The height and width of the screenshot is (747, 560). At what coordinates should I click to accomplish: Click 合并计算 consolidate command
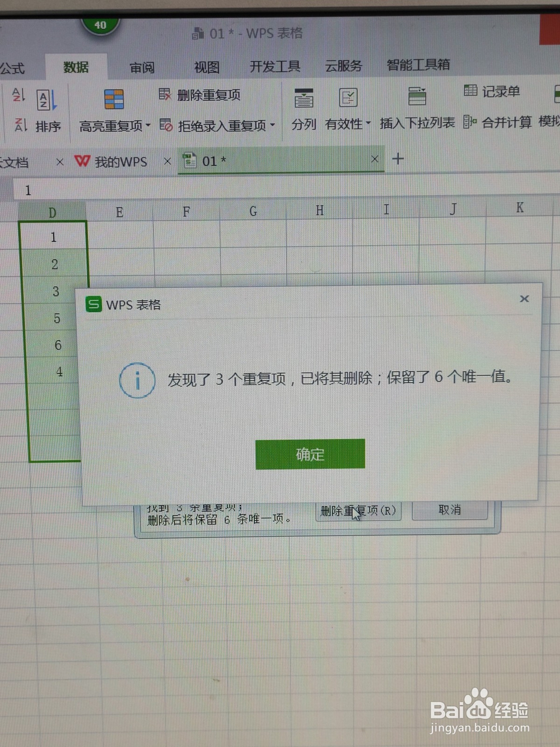point(498,122)
